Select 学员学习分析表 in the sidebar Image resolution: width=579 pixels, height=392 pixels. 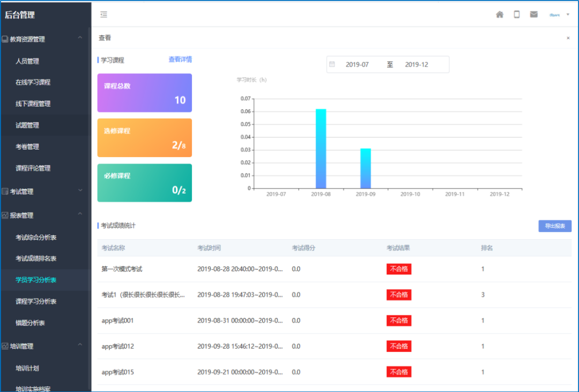[36, 280]
